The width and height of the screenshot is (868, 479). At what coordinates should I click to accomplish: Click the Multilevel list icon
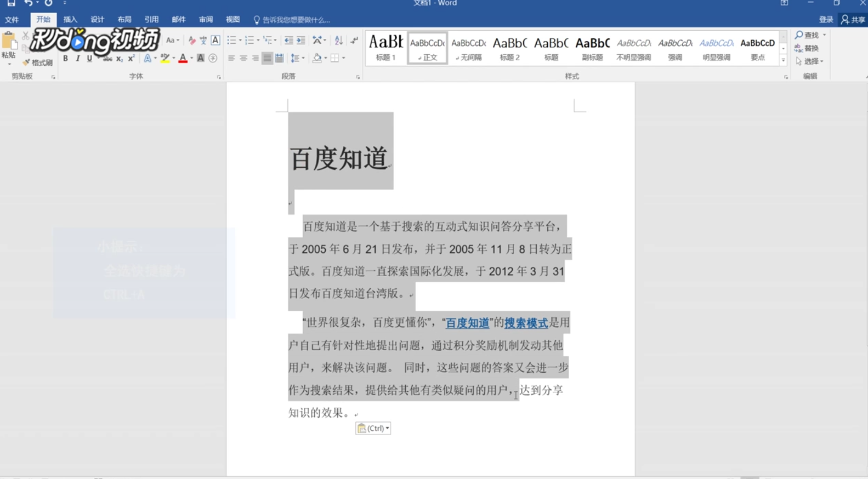pyautogui.click(x=268, y=41)
